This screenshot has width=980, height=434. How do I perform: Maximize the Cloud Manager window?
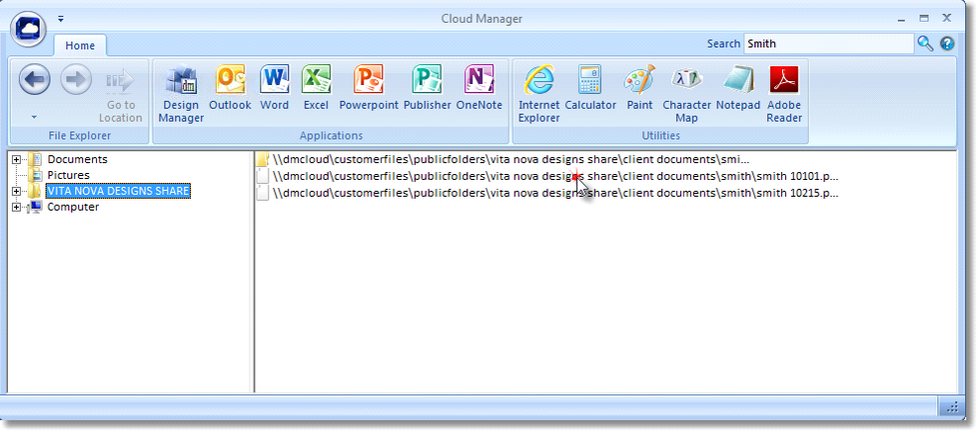click(x=924, y=19)
